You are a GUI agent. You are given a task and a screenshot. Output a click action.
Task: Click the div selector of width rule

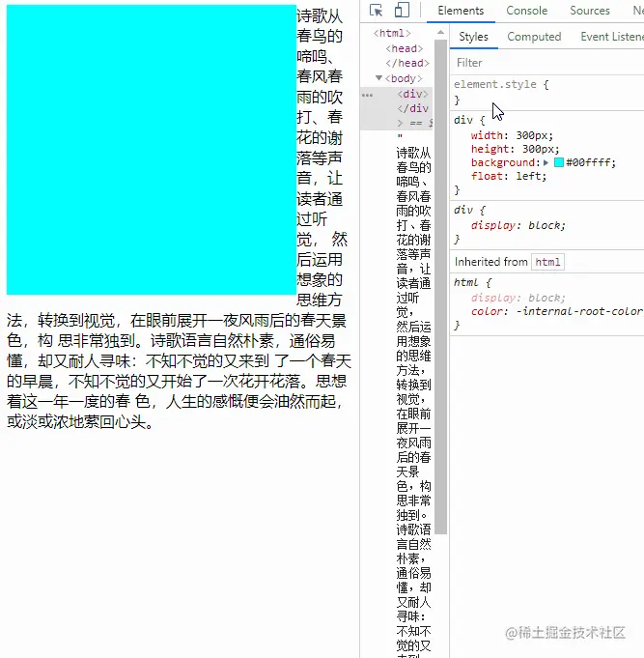tap(462, 120)
